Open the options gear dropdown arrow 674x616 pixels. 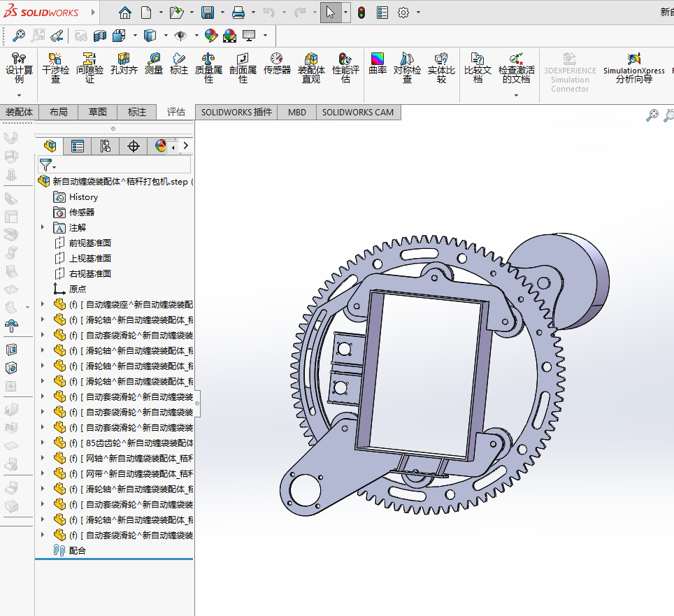tap(418, 13)
